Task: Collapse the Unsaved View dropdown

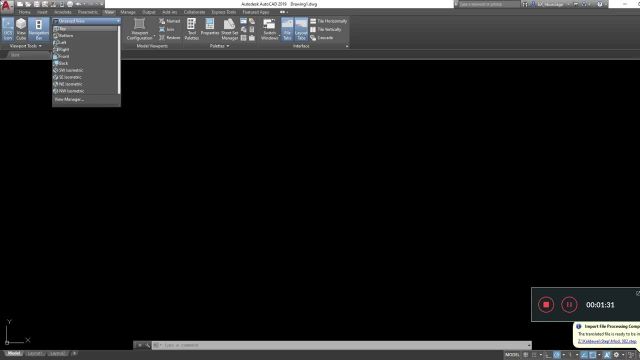Action: (87, 21)
